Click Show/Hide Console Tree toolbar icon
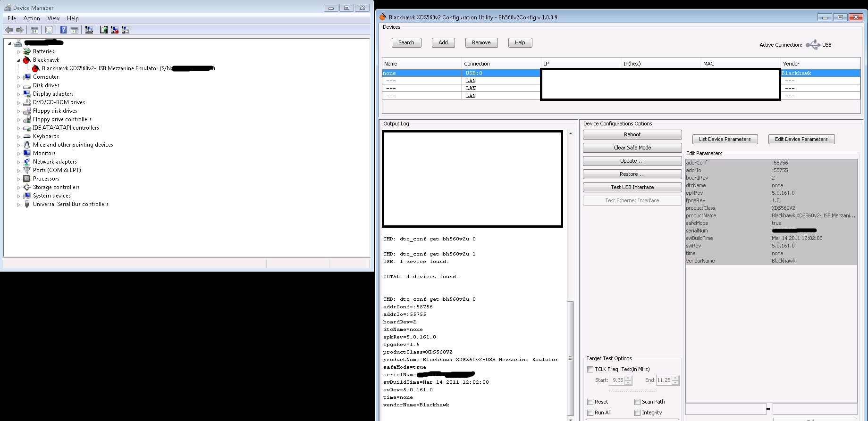The height and width of the screenshot is (421, 868). pos(34,30)
